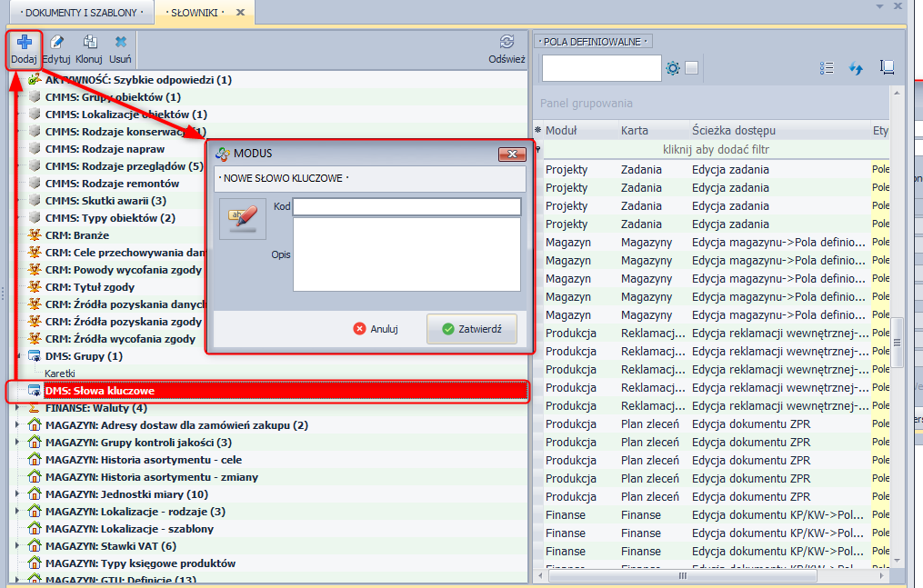This screenshot has height=588, width=923.
Task: Click the Edytuj pencil icon
Action: coord(56,42)
